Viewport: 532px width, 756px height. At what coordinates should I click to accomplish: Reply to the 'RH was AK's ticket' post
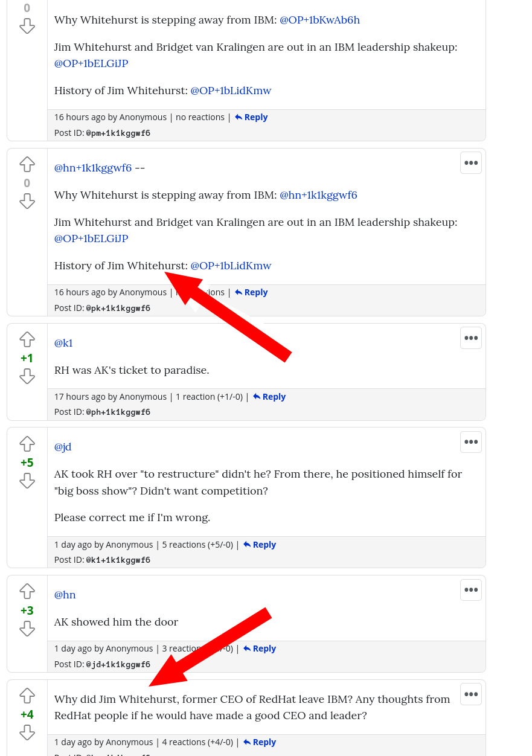(269, 397)
